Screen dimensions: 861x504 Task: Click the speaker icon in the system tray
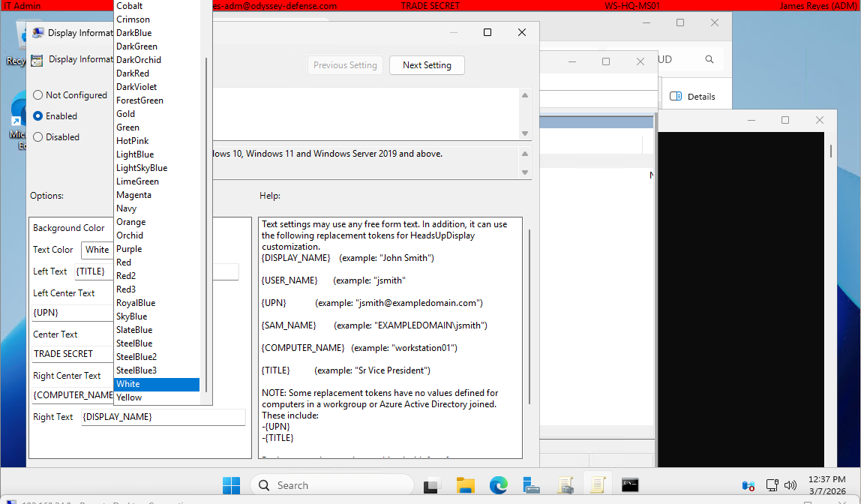pos(790,484)
